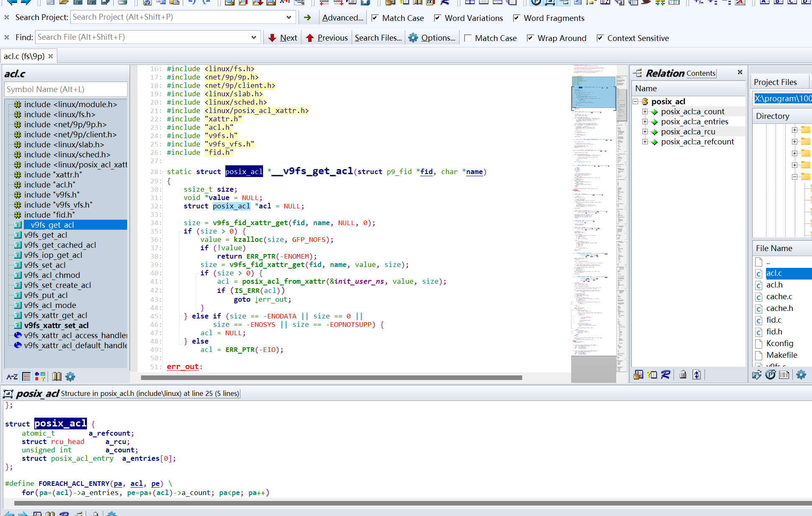Viewport: 812px width, 516px height.
Task: Click book icon in symbol panel toolbar
Action: click(x=57, y=377)
